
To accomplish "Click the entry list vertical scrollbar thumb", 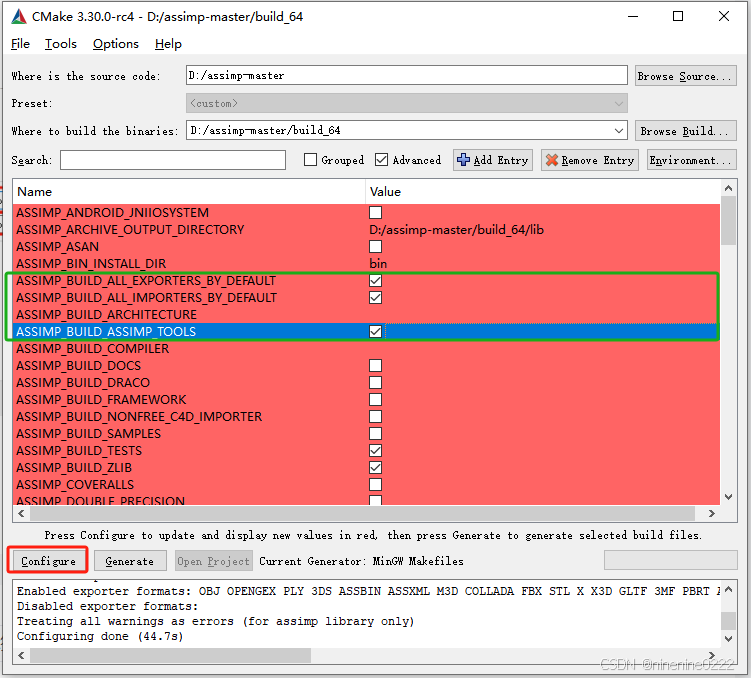I will pos(728,221).
